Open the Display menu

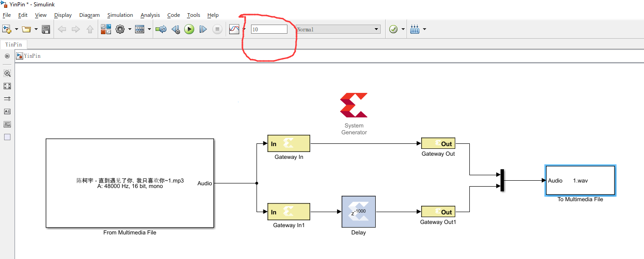pyautogui.click(x=63, y=15)
